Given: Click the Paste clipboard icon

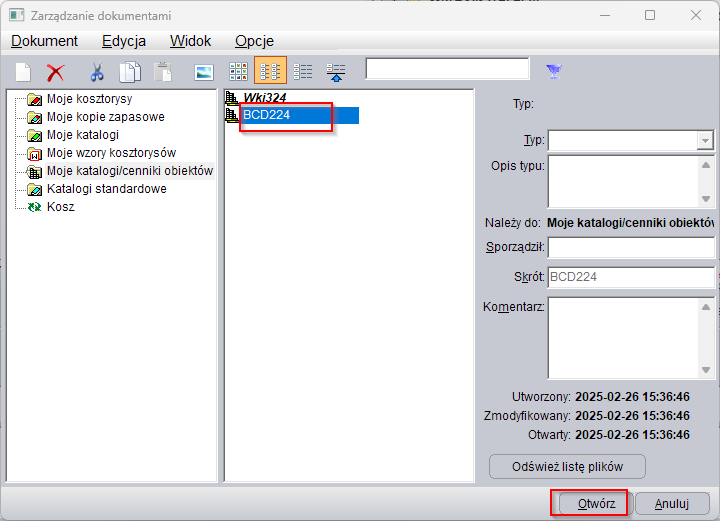Looking at the screenshot, I should pyautogui.click(x=163, y=72).
